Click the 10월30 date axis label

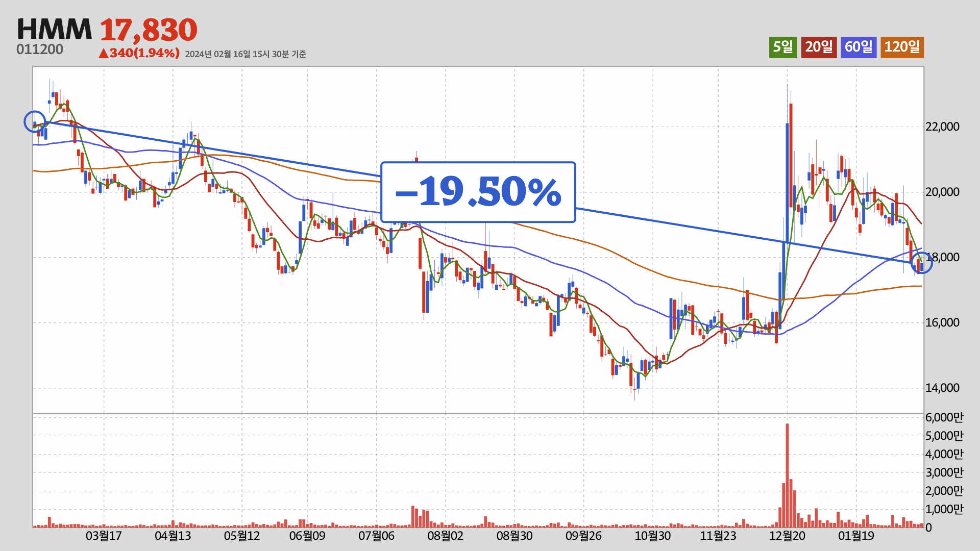(653, 536)
